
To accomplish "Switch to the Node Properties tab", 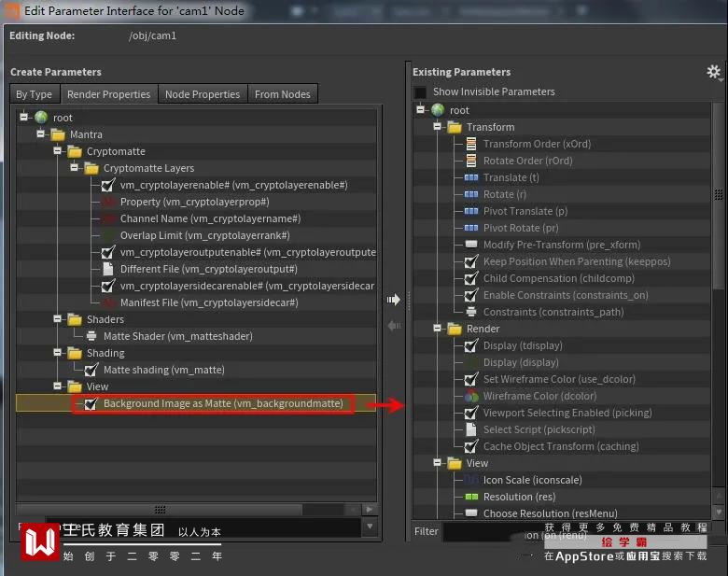I will 203,94.
